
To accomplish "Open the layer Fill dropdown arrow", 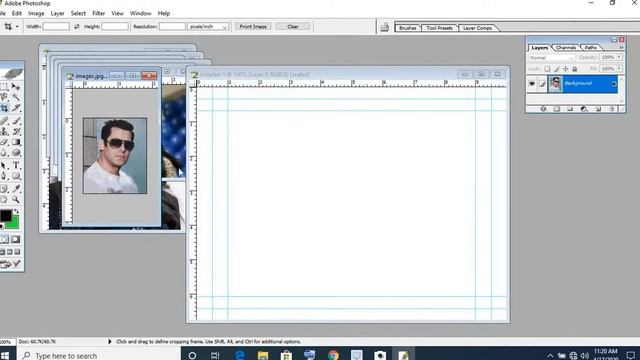I will coord(619,68).
